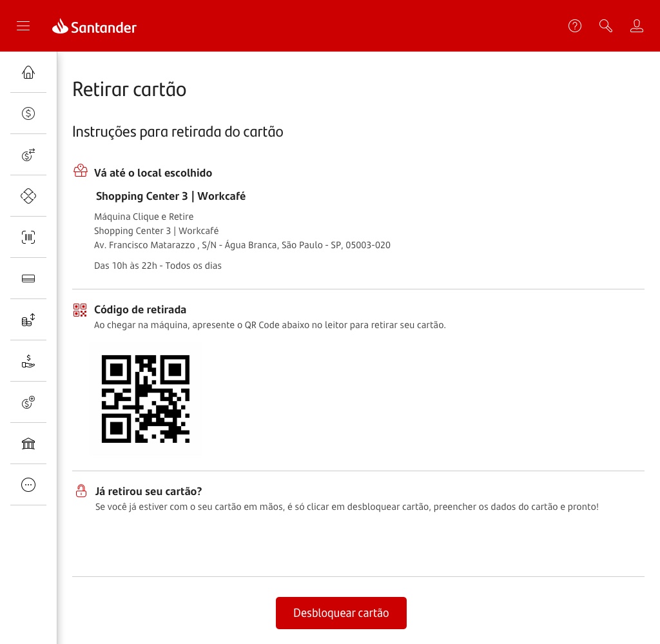Click the withdrawal QR code image

(146, 399)
